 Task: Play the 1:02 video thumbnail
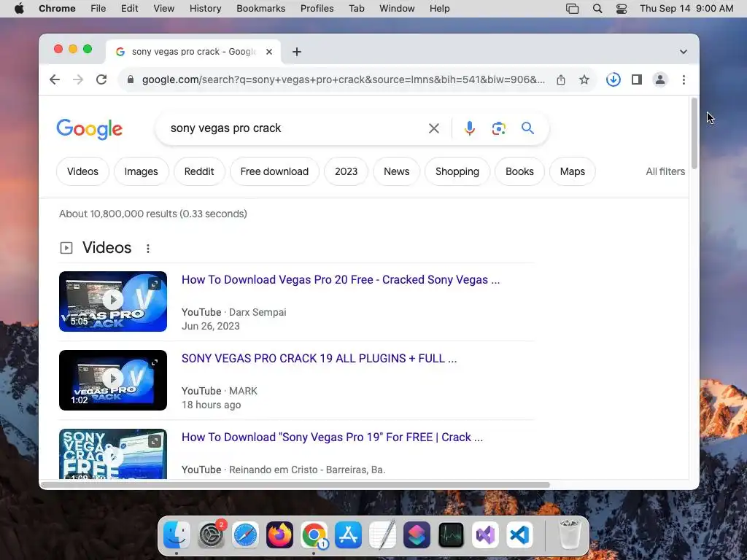pos(113,380)
